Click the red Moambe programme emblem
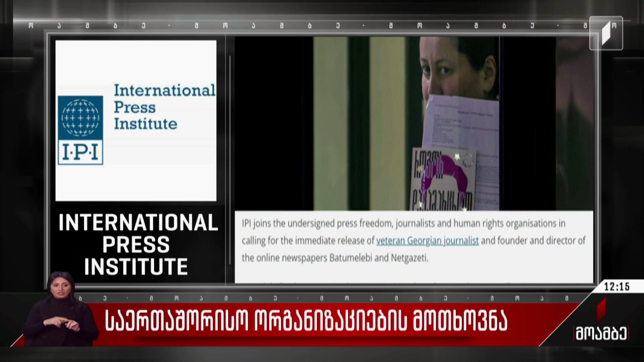This screenshot has height=362, width=644. (602, 309)
